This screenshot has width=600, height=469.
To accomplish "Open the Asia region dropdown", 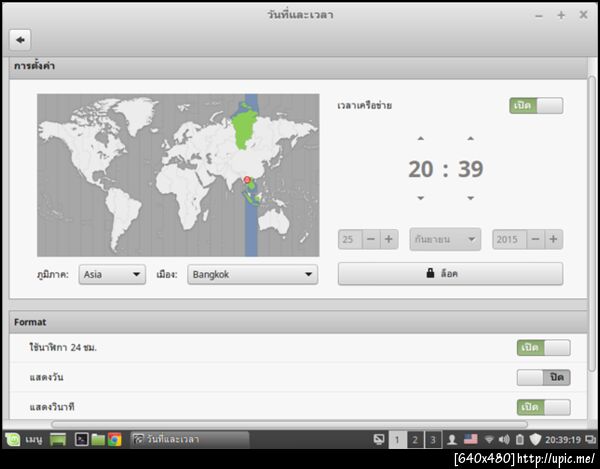I will pos(112,274).
